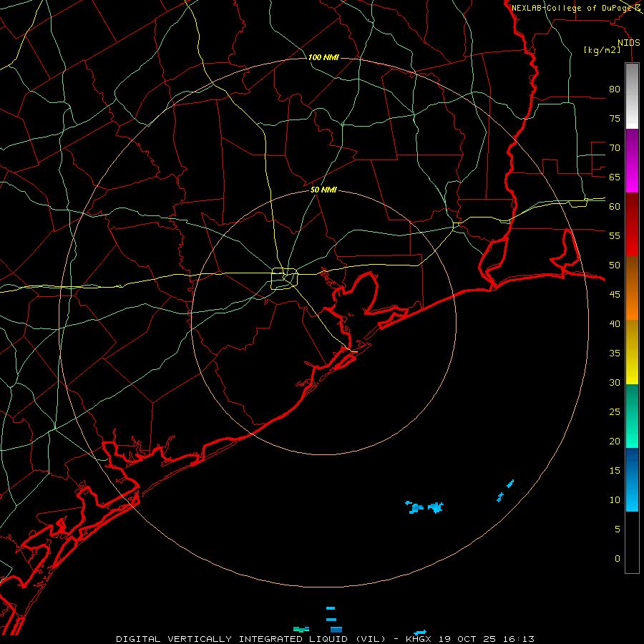The height and width of the screenshot is (644, 644).
Task: Select the 15 value on the scale
Action: tap(615, 471)
